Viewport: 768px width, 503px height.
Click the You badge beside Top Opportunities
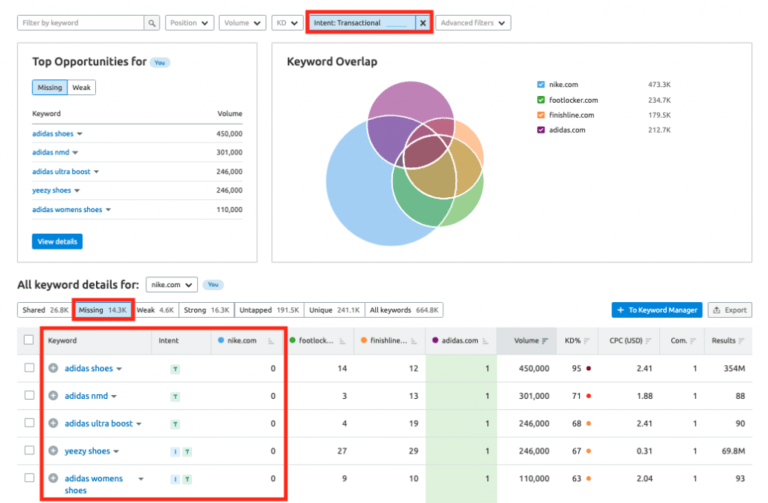point(160,63)
